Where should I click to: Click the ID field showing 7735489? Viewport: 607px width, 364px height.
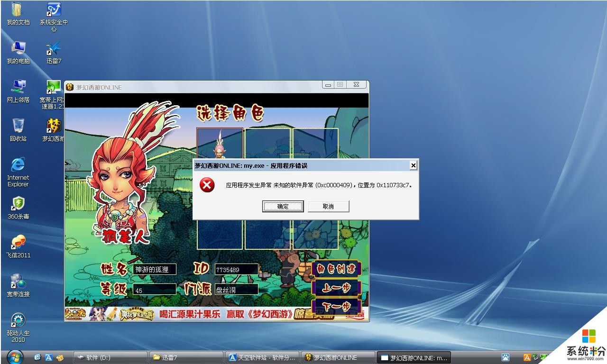click(236, 269)
